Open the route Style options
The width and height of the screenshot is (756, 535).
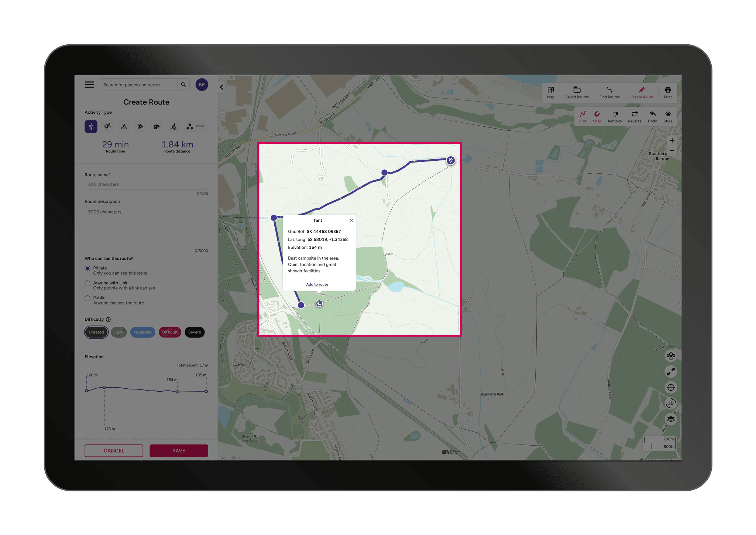[x=668, y=116]
